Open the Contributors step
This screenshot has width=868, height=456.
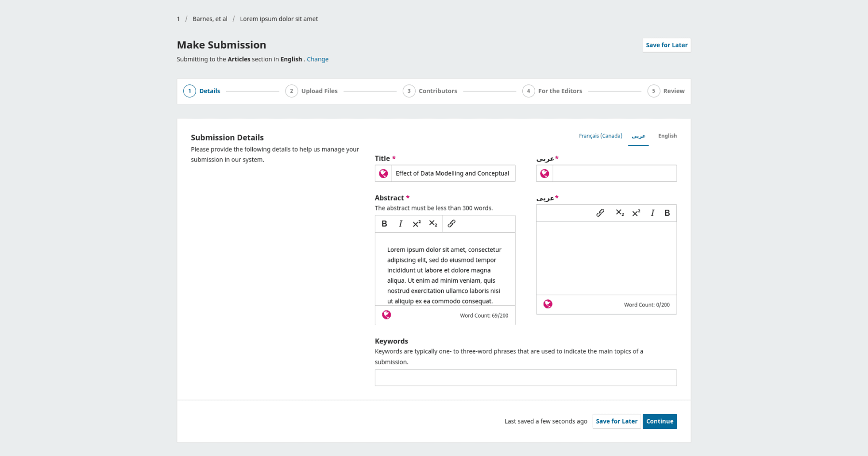(438, 91)
